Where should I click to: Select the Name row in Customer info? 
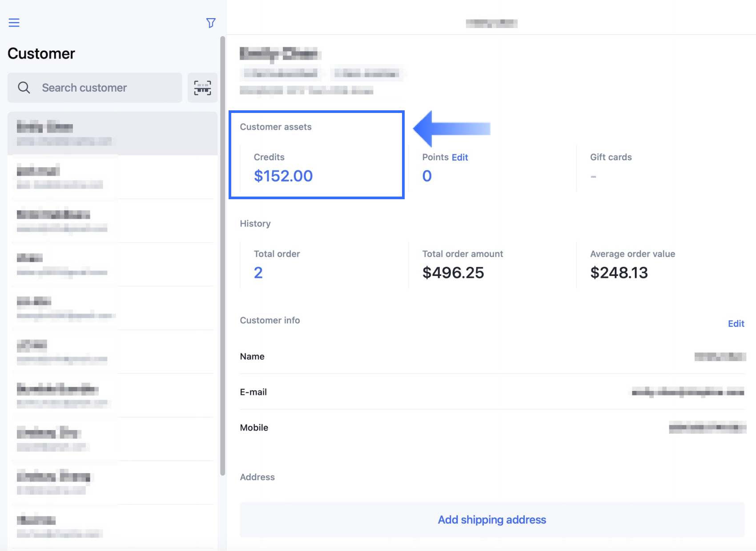[492, 356]
